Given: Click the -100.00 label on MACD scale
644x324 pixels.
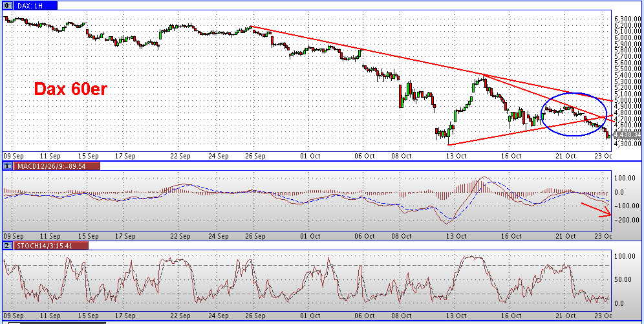Looking at the screenshot, I should (627, 206).
